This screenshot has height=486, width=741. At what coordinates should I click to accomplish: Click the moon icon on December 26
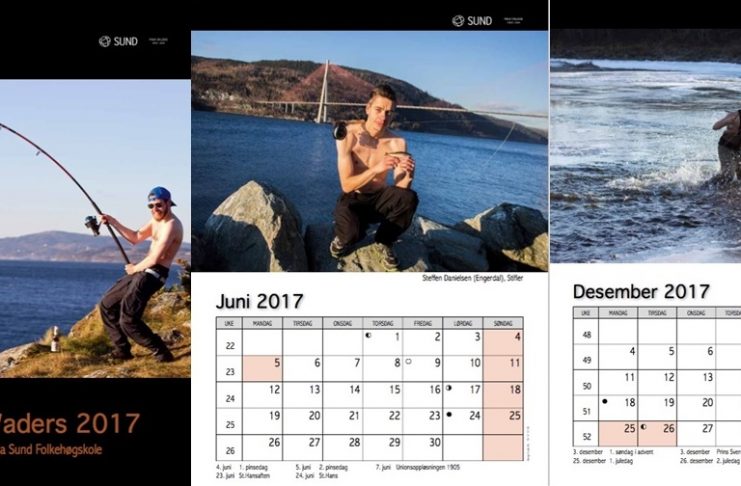click(643, 427)
